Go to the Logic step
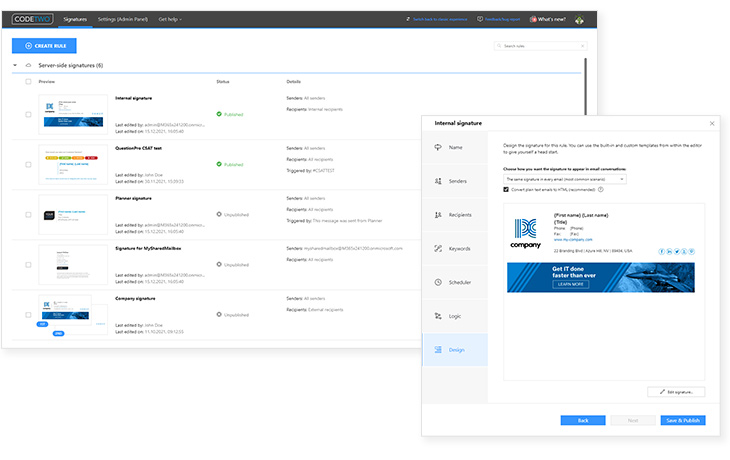The image size is (730, 460). [x=455, y=316]
